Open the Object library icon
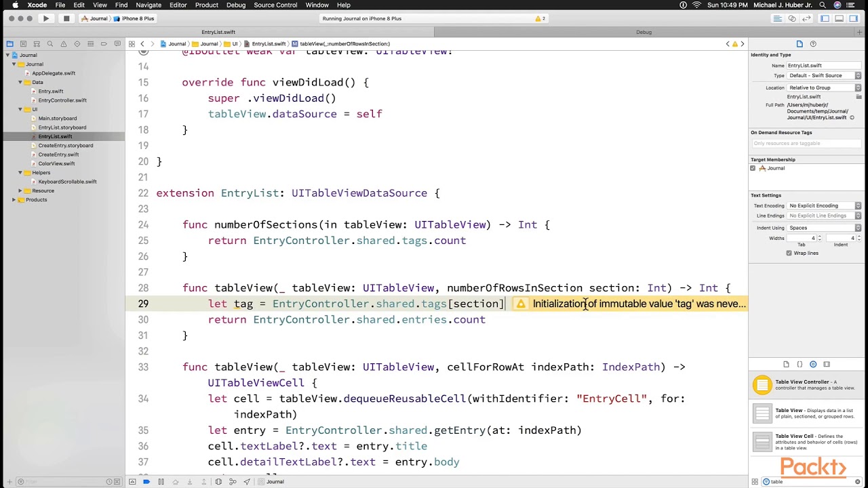This screenshot has width=868, height=488. point(813,364)
